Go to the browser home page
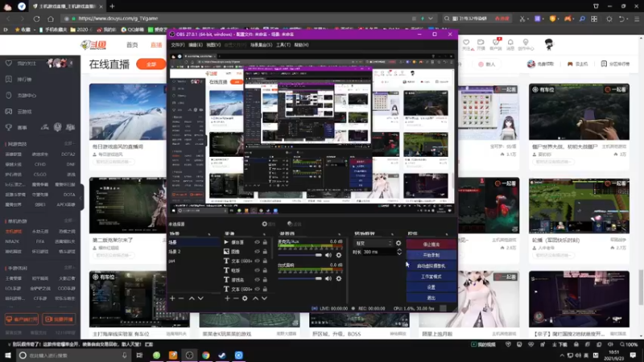644x362 pixels. coord(51,19)
